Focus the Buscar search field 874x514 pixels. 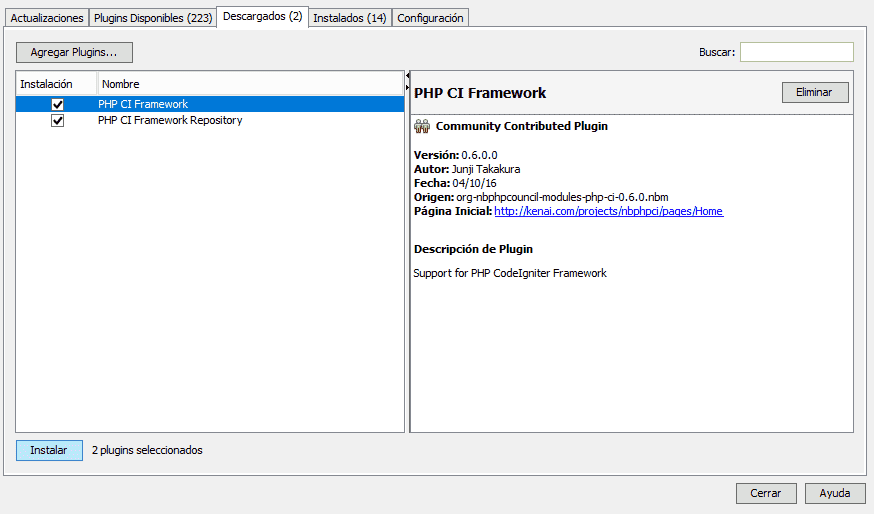pos(797,52)
